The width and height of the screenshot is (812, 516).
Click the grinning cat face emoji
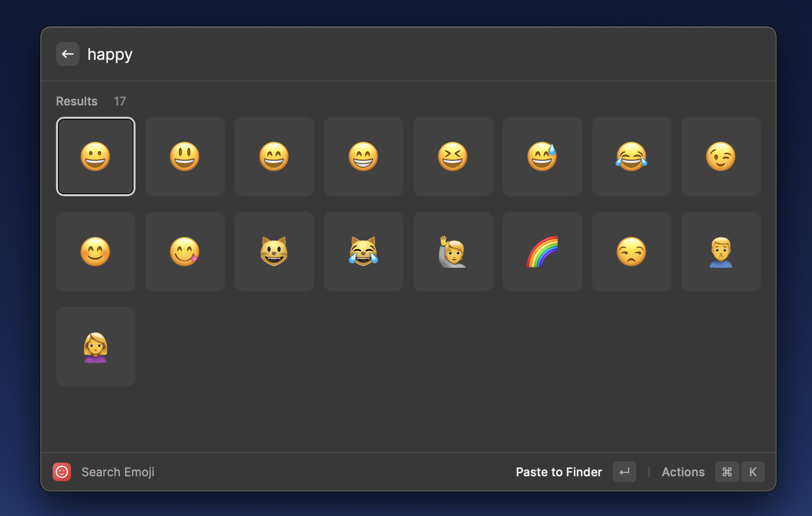point(274,251)
